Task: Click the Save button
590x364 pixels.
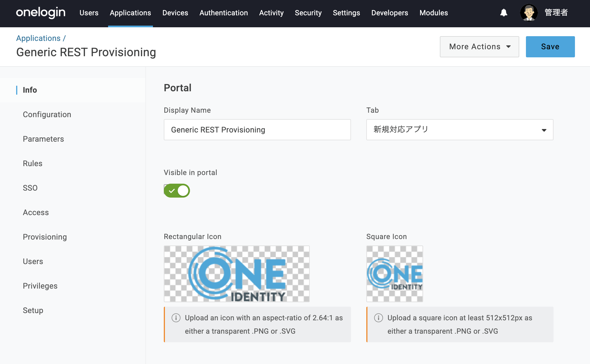Action: (550, 47)
